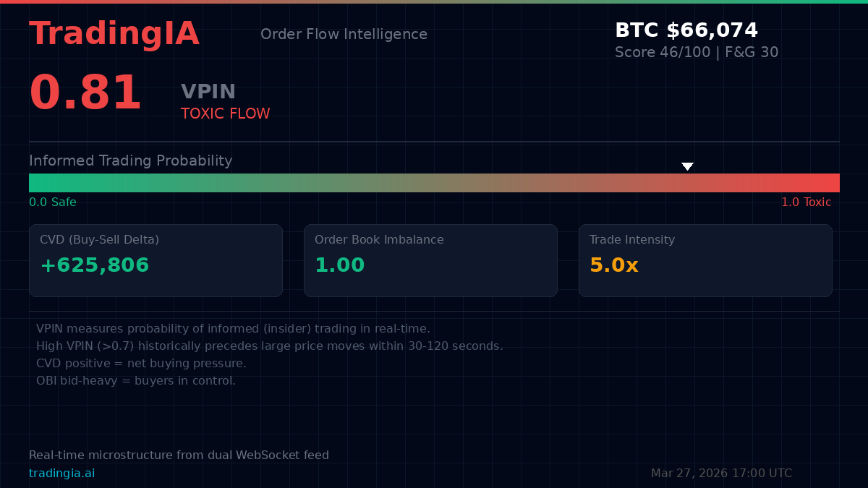The height and width of the screenshot is (488, 868).
Task: Select the Trade Intensity card
Action: [705, 260]
